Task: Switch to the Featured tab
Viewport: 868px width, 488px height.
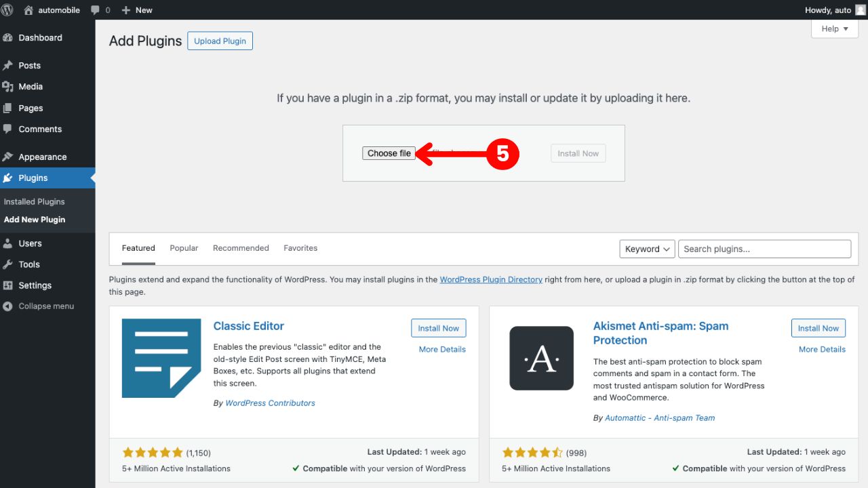Action: [138, 248]
